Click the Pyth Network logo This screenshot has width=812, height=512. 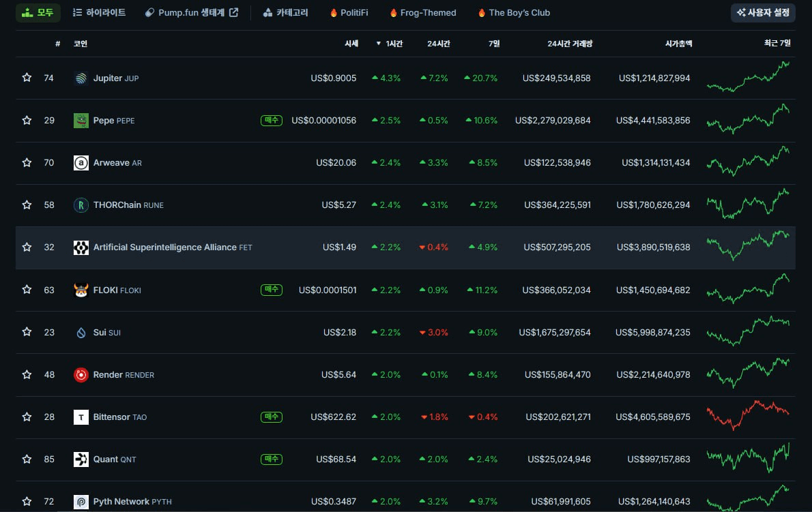coord(81,502)
